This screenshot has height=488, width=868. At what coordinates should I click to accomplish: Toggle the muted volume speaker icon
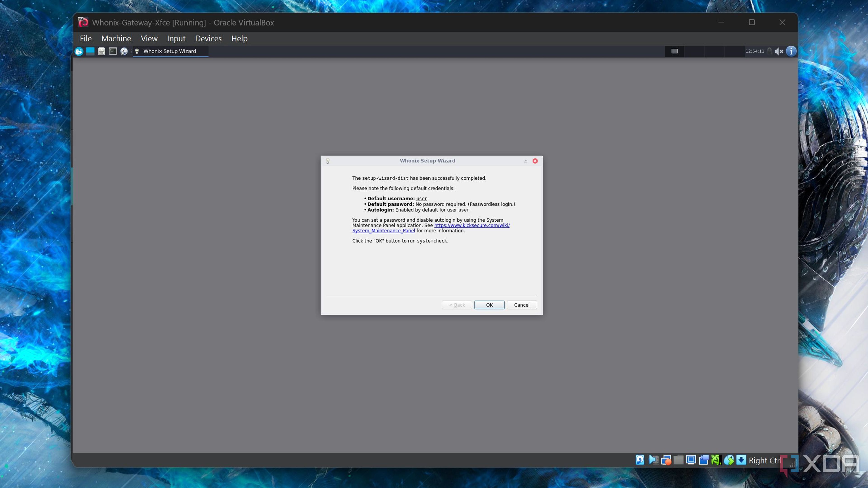(779, 51)
